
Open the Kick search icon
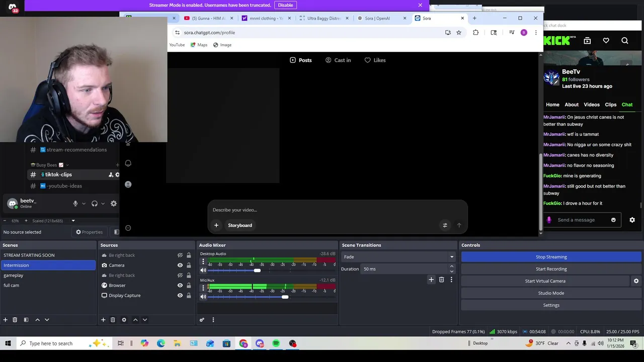pyautogui.click(x=624, y=41)
